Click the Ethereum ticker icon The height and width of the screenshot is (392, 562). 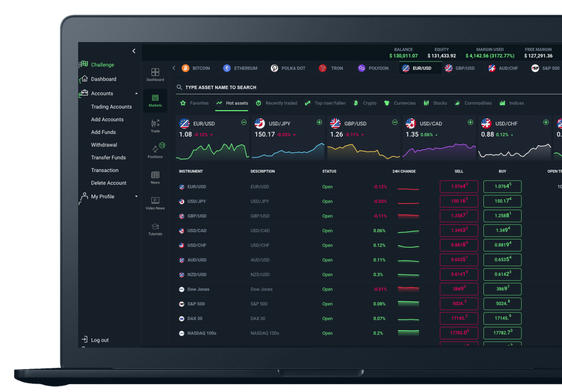point(227,68)
